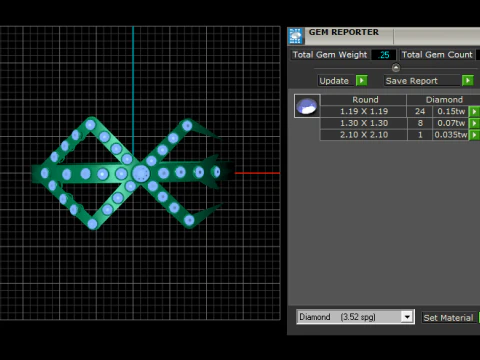Click the Diamond (3.52 spg) combo box
The height and width of the screenshot is (360, 480).
[355, 317]
